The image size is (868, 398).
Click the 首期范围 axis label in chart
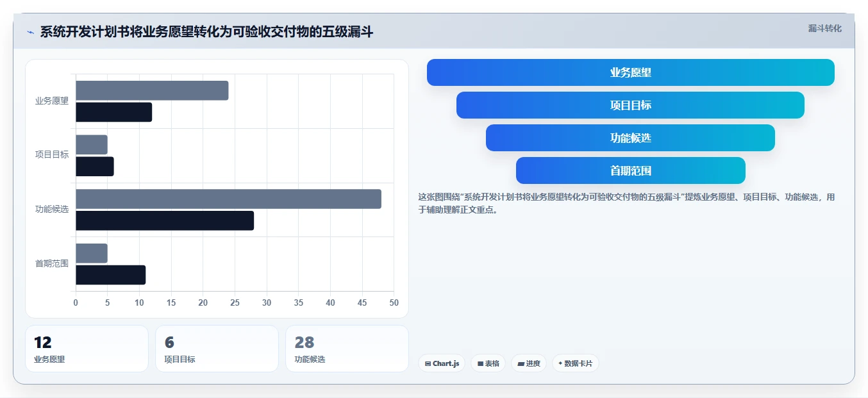pyautogui.click(x=52, y=263)
